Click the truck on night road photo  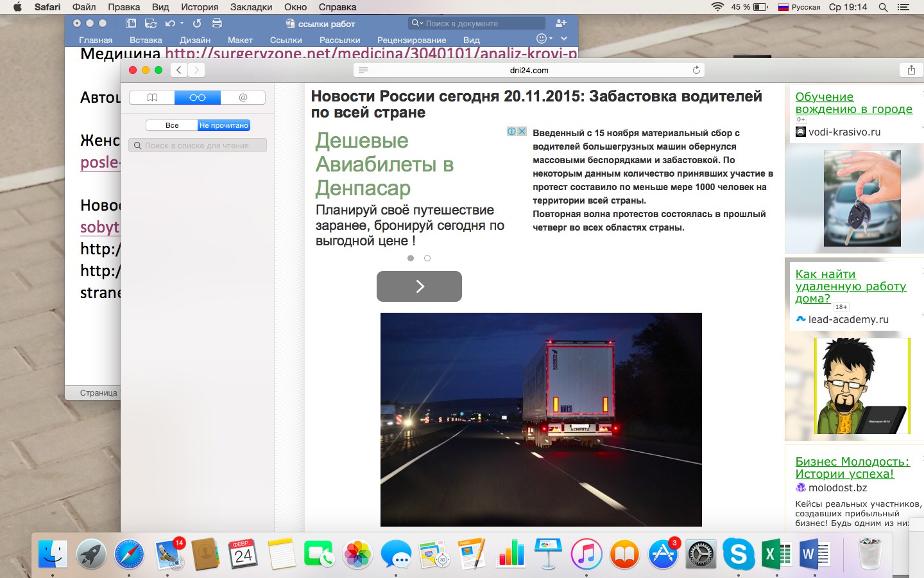541,419
